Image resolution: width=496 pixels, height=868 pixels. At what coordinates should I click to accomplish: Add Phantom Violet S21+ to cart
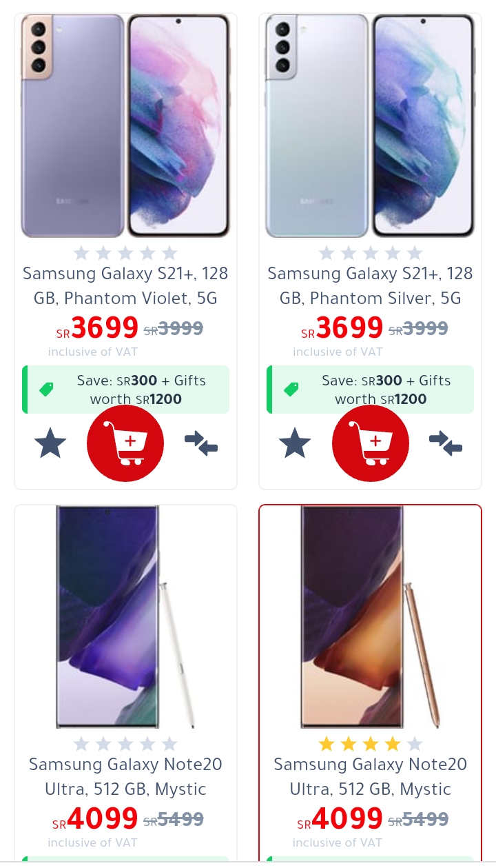[x=125, y=443]
